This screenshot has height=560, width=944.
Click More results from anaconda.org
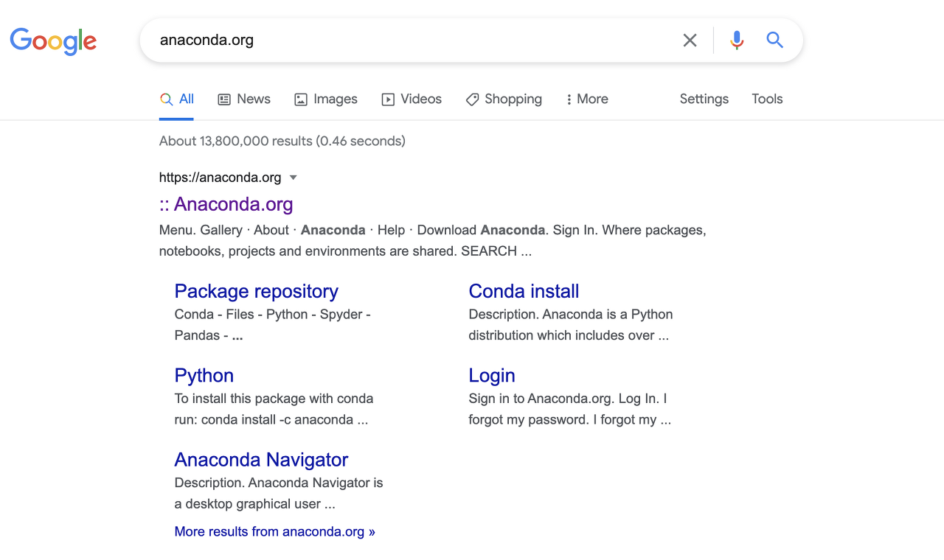(275, 531)
